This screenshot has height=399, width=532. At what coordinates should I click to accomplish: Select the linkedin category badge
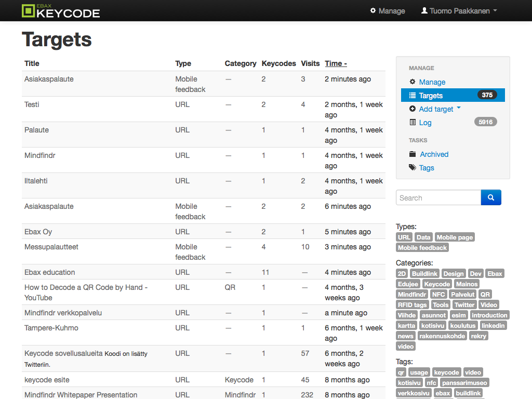click(493, 326)
